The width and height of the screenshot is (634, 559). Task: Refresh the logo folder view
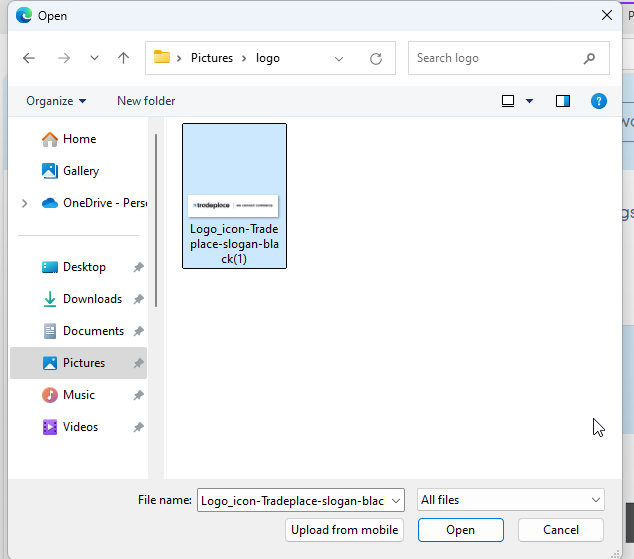(x=376, y=59)
